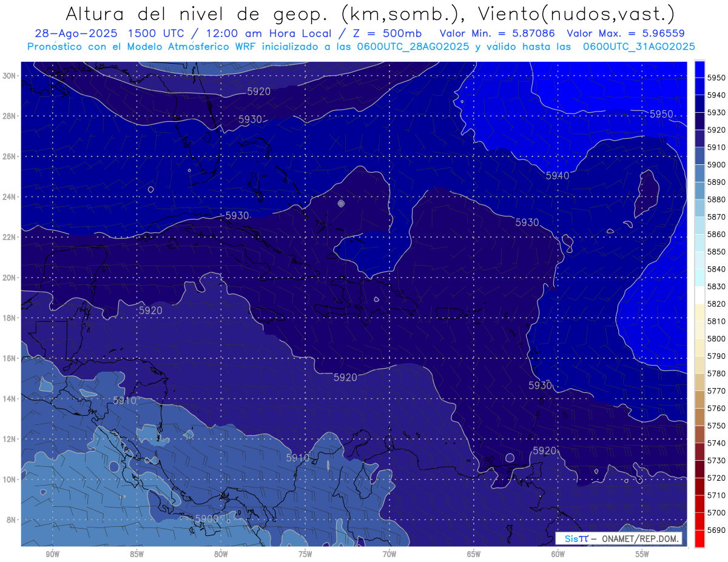Click 'Pronóstico con el Modelo Atmosferico WRF' text
The height and width of the screenshot is (562, 728).
(142, 47)
